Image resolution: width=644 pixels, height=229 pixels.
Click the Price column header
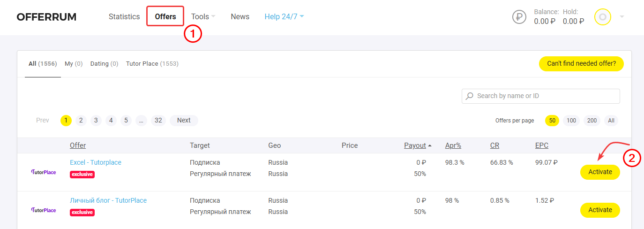coord(350,145)
